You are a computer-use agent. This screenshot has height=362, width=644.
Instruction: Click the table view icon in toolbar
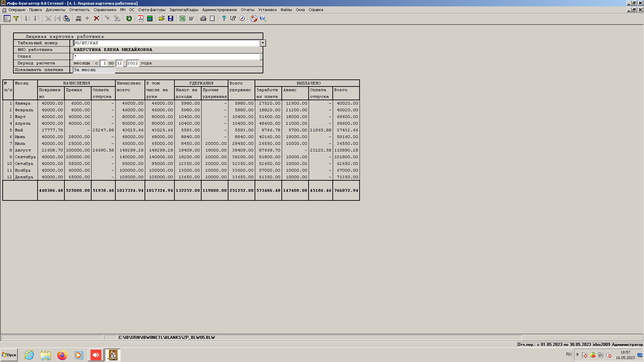pyautogui.click(x=7, y=18)
